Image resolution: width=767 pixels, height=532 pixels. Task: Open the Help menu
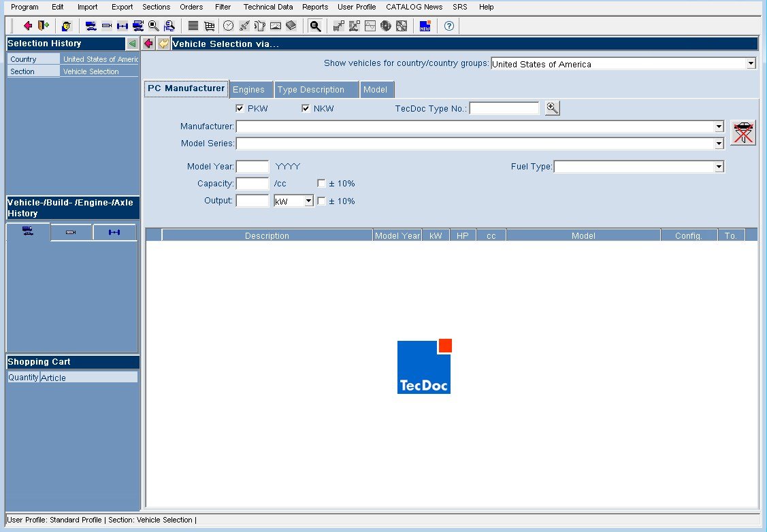pos(486,7)
